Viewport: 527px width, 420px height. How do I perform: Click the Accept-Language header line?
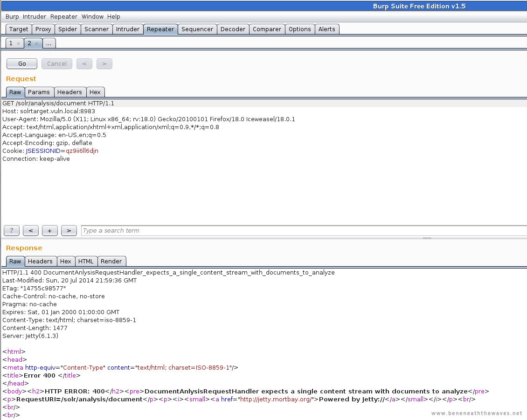point(54,135)
